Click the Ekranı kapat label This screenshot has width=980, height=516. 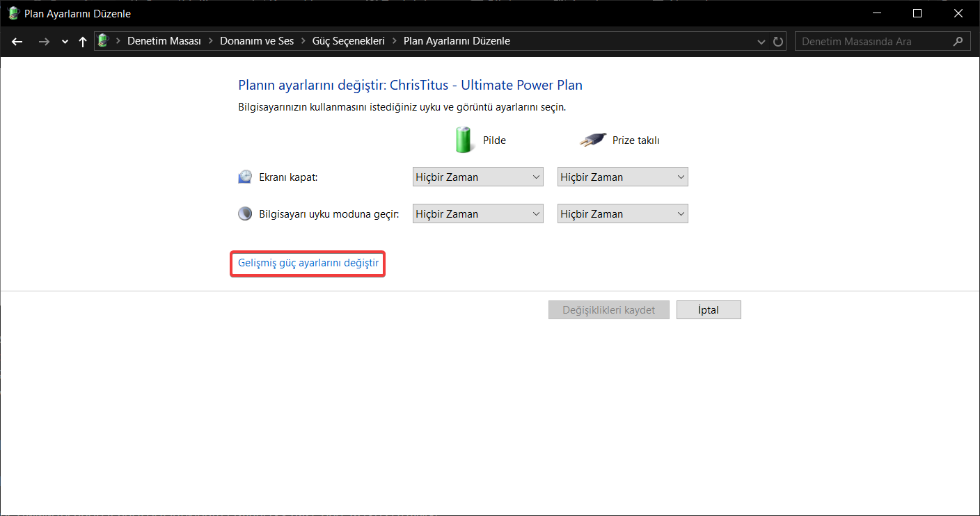[x=288, y=177]
